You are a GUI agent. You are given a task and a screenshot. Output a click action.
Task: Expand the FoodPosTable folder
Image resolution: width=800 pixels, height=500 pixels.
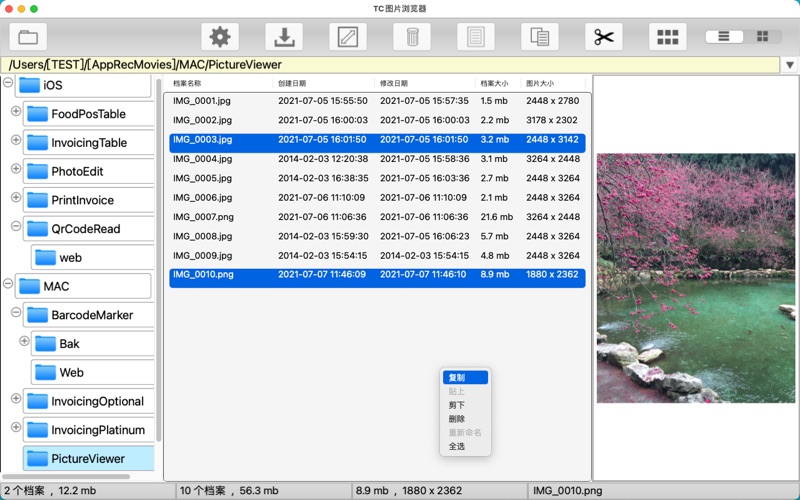tap(16, 112)
